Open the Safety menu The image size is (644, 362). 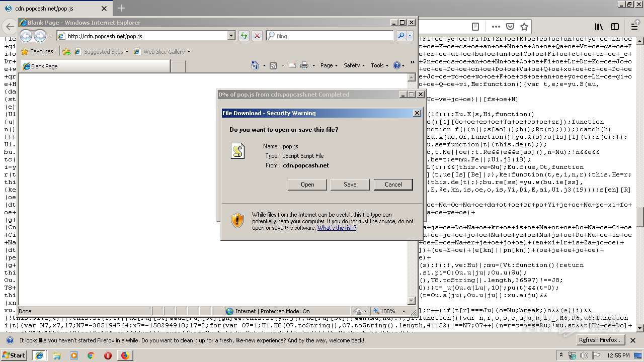coord(354,65)
